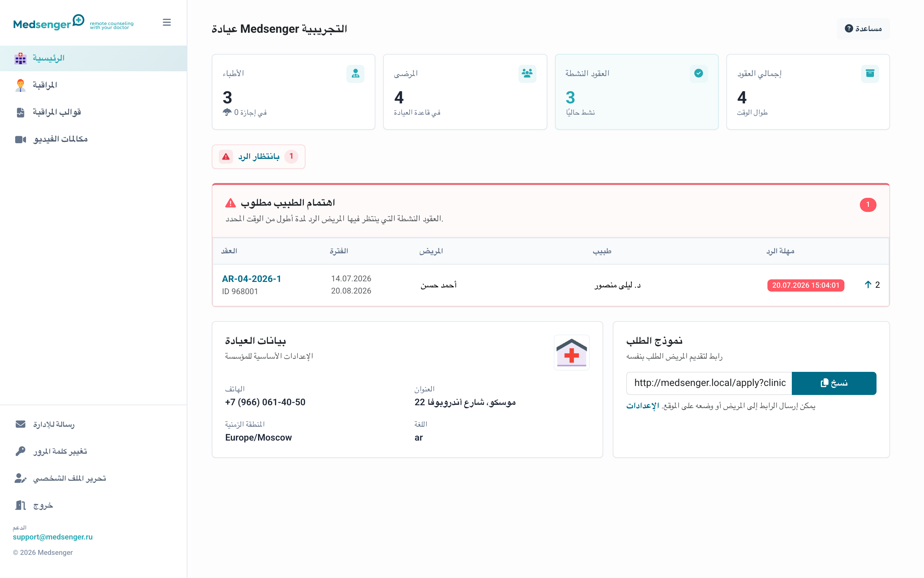Follow the الإعدادات settings link
Viewport: 924px width, 578px height.
(643, 406)
